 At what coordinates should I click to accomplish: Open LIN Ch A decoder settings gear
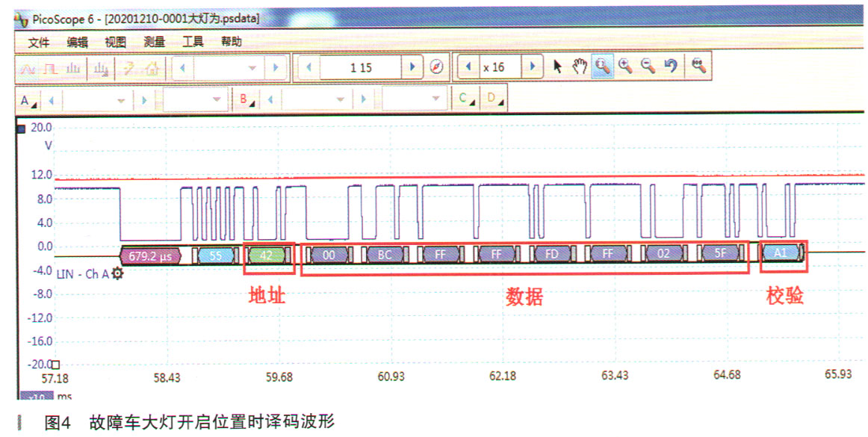[x=117, y=273]
